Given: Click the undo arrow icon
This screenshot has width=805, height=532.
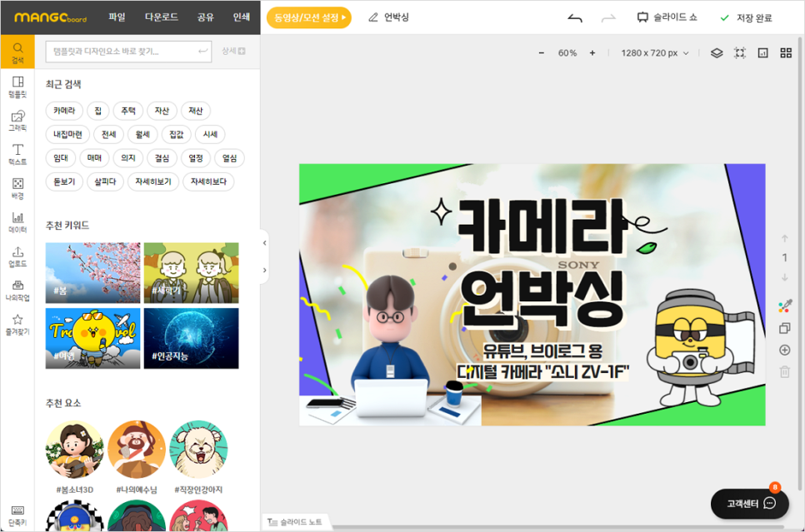Looking at the screenshot, I should pos(575,18).
